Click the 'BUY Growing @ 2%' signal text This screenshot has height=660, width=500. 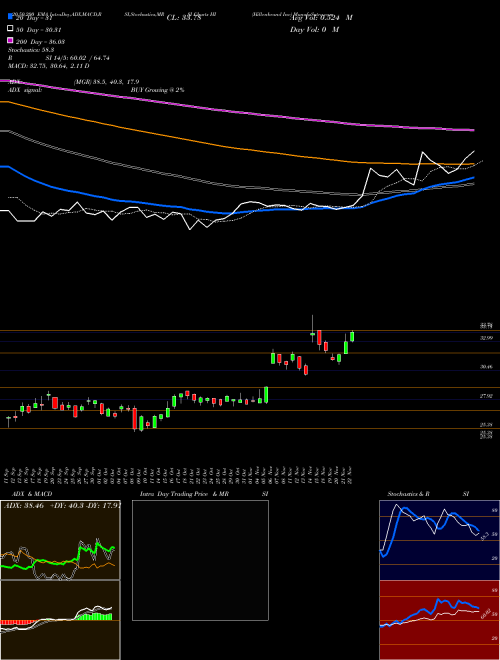pos(157,90)
